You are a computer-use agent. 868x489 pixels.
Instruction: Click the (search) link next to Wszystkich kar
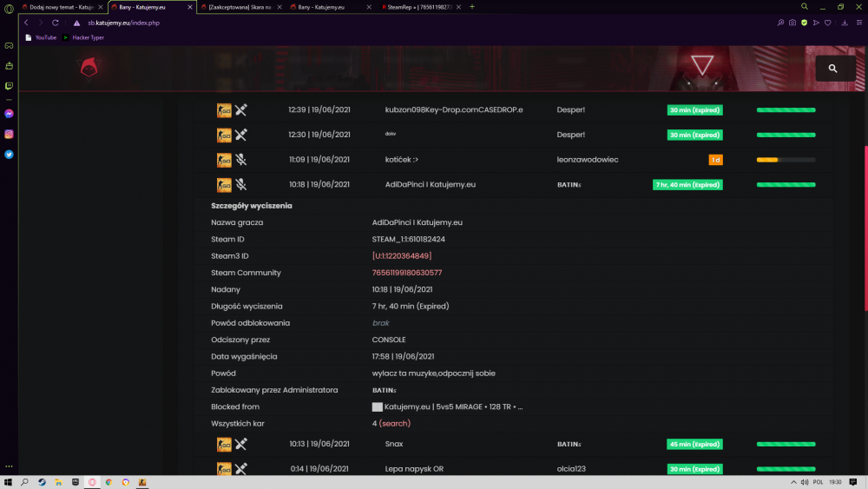(x=395, y=423)
